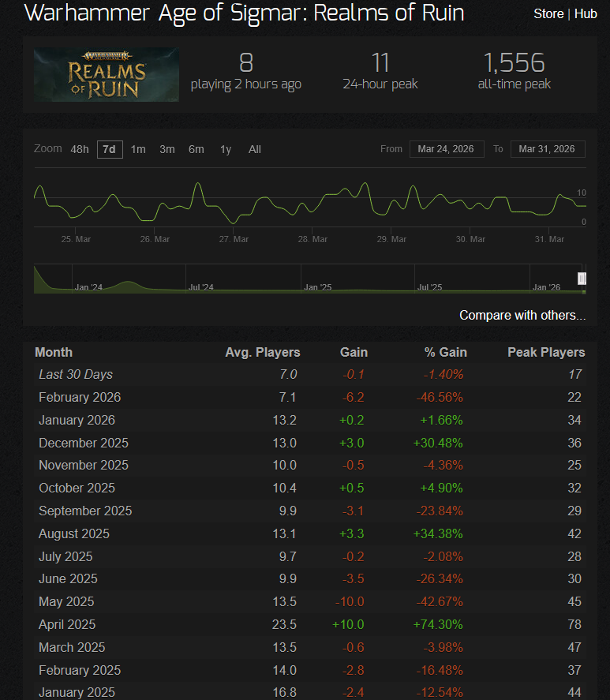Click the +74.30% gain for April 2025
Image resolution: width=610 pixels, height=700 pixels.
(438, 624)
